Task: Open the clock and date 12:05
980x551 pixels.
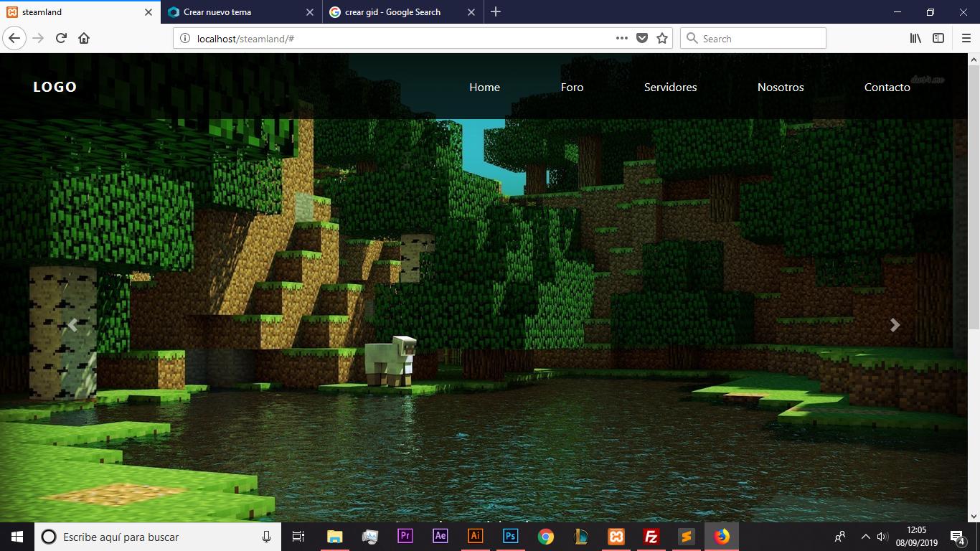Action: (x=916, y=537)
